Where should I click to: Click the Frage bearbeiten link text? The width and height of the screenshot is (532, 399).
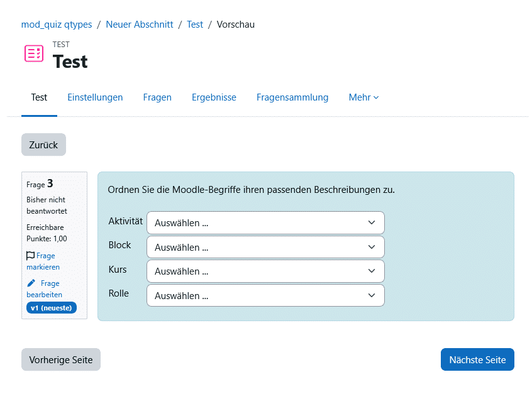pos(45,289)
